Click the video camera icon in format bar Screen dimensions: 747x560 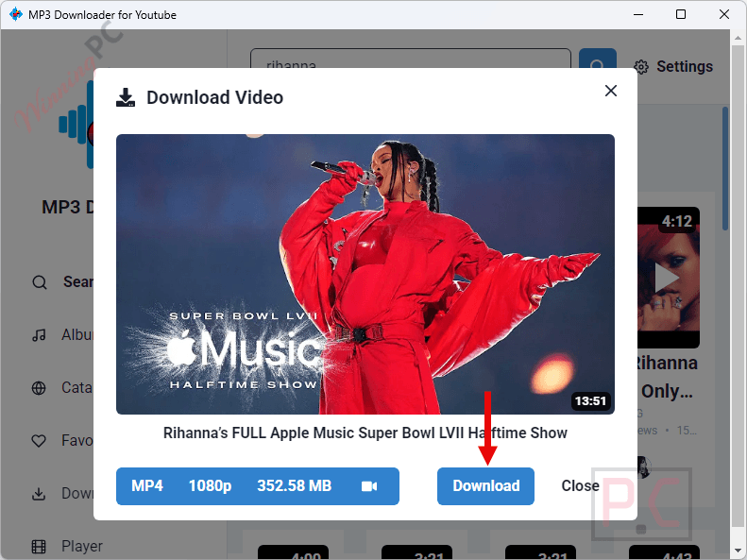[369, 486]
